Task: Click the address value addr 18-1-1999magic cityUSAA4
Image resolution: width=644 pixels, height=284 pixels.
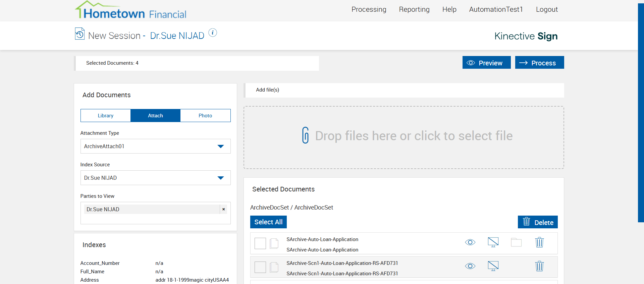Action: pos(192,280)
